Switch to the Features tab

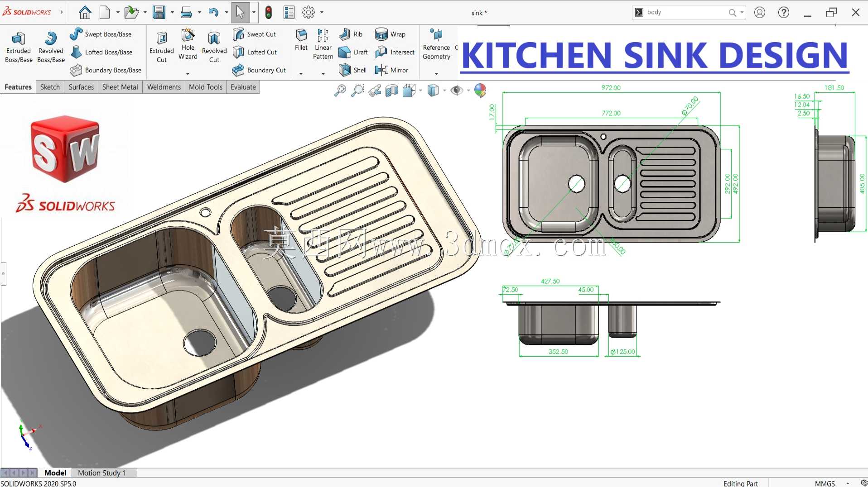(x=18, y=87)
